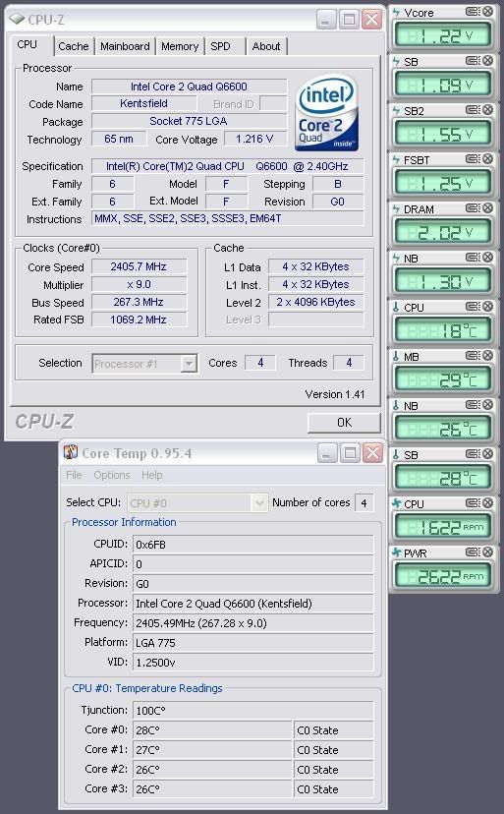Click the Rated FSB value '1069.2 MHz'

pyautogui.click(x=139, y=320)
